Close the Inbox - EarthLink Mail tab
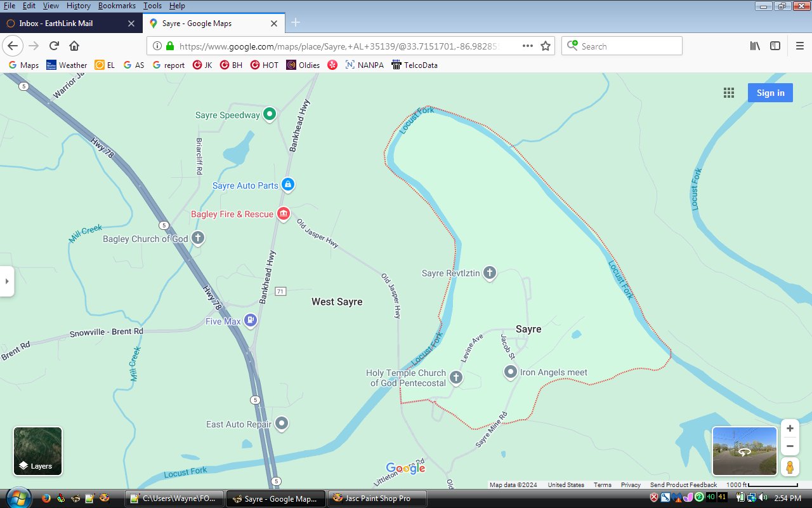812x508 pixels. coord(131,23)
